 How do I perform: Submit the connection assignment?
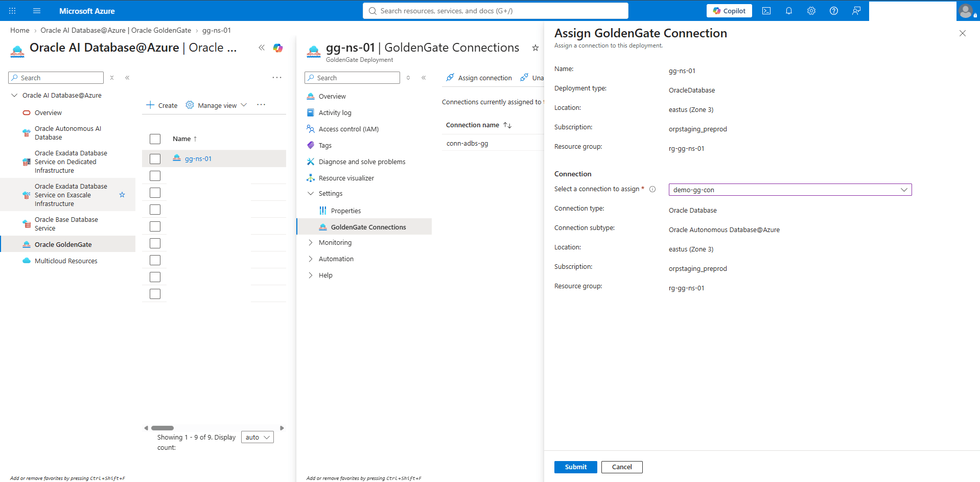pos(575,467)
